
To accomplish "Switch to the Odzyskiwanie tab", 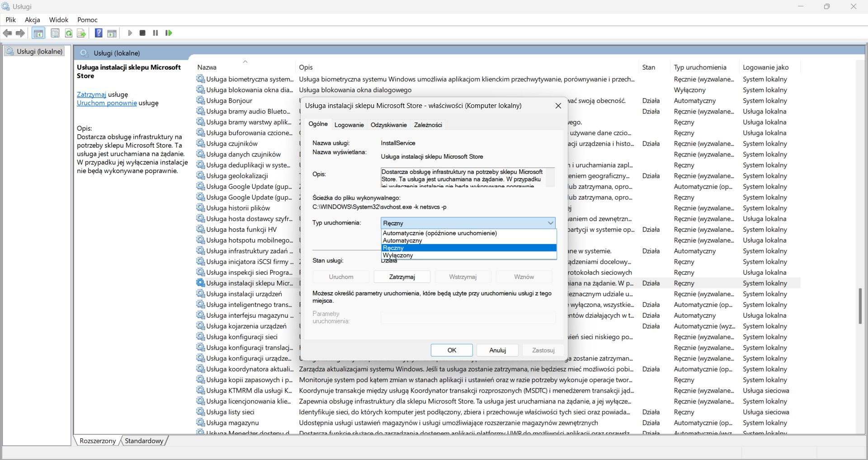I will 389,125.
